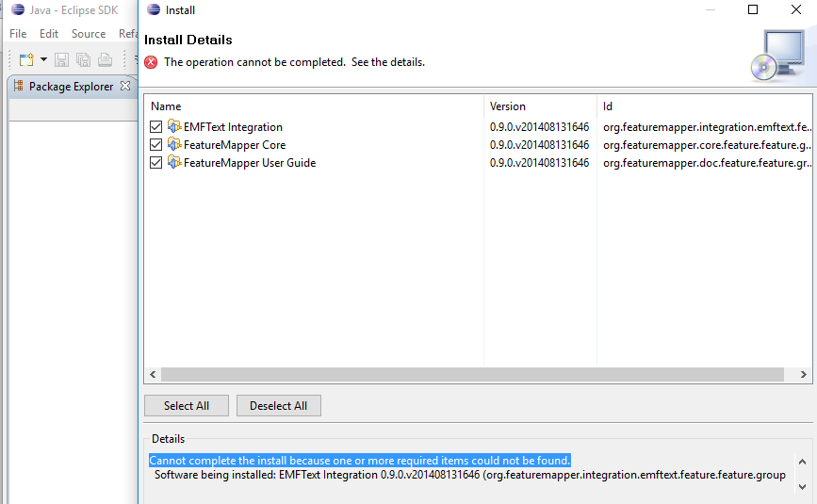Click the Deselect All button
Screen dimensions: 817x504
[279, 406]
